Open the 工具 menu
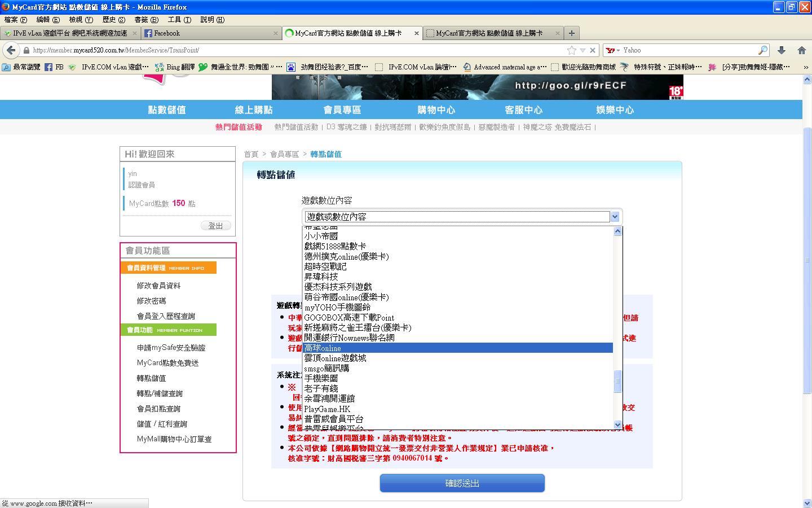812x508 pixels. 179,20
